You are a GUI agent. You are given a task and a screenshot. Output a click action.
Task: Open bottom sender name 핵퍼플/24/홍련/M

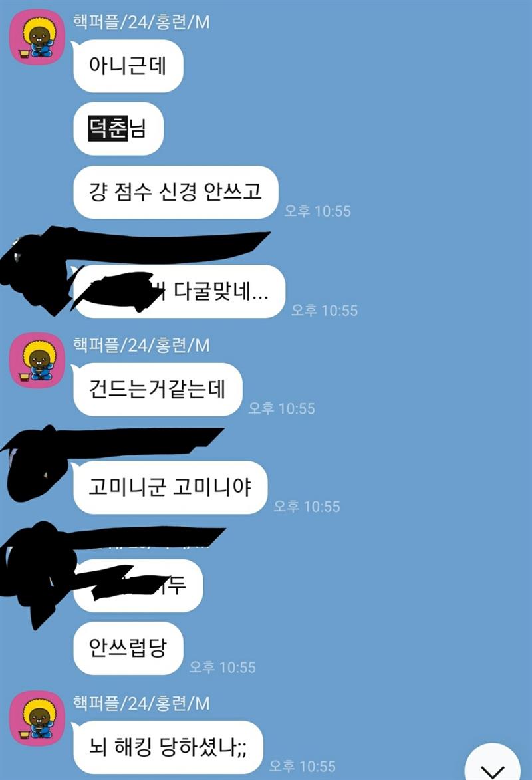[142, 703]
